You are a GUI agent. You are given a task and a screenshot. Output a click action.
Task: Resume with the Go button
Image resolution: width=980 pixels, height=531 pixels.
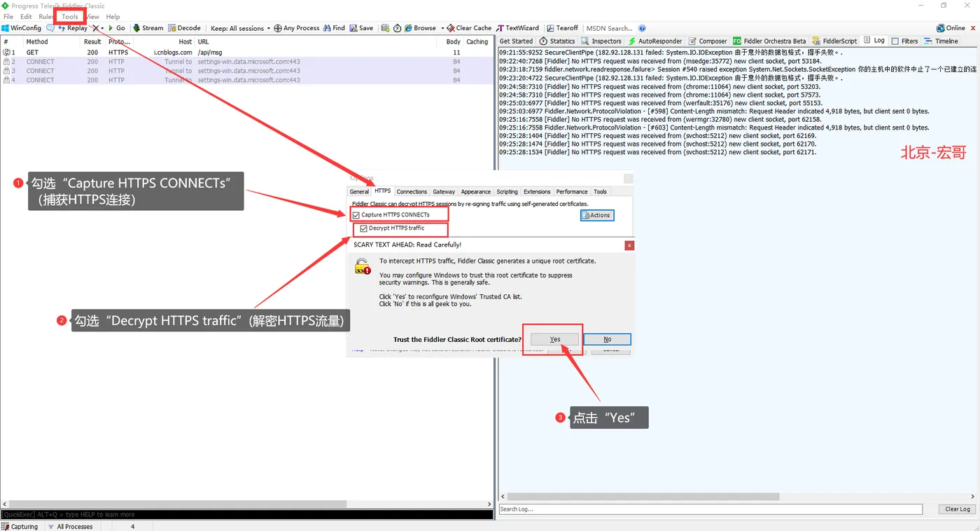tap(116, 28)
